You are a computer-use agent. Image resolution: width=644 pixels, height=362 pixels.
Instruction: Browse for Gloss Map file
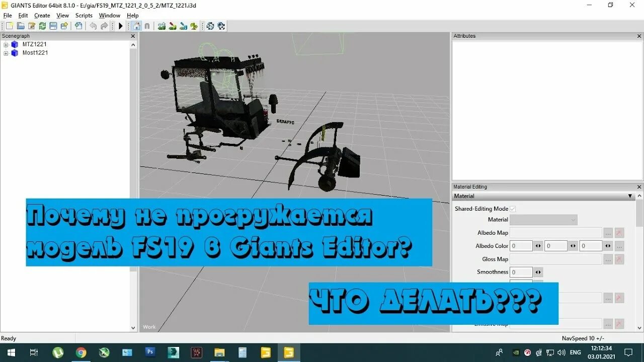pyautogui.click(x=608, y=259)
